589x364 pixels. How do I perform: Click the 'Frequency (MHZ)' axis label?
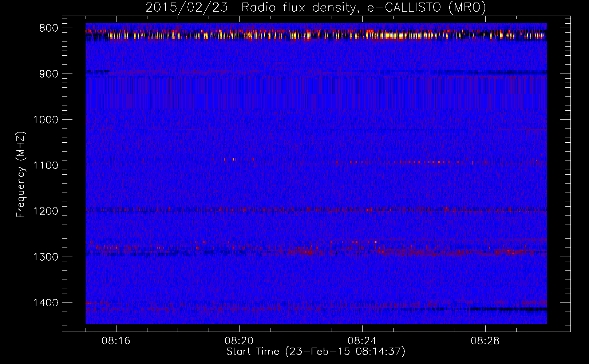(x=21, y=175)
